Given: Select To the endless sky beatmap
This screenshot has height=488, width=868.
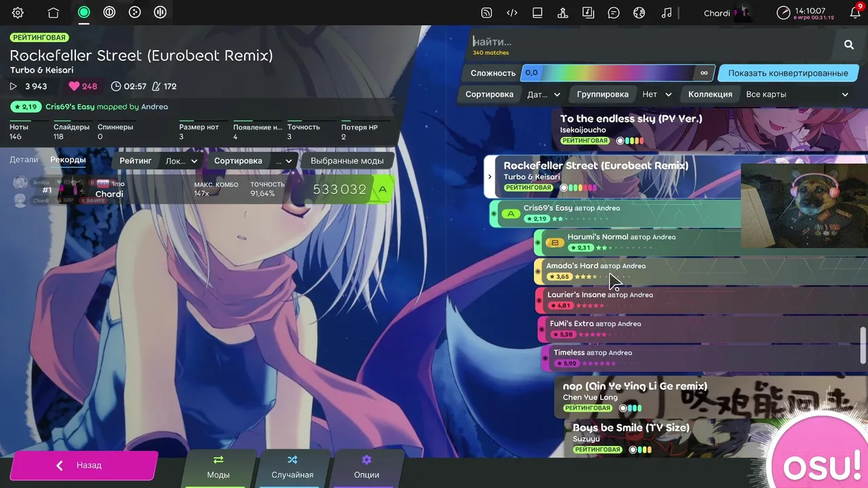Looking at the screenshot, I should point(710,130).
